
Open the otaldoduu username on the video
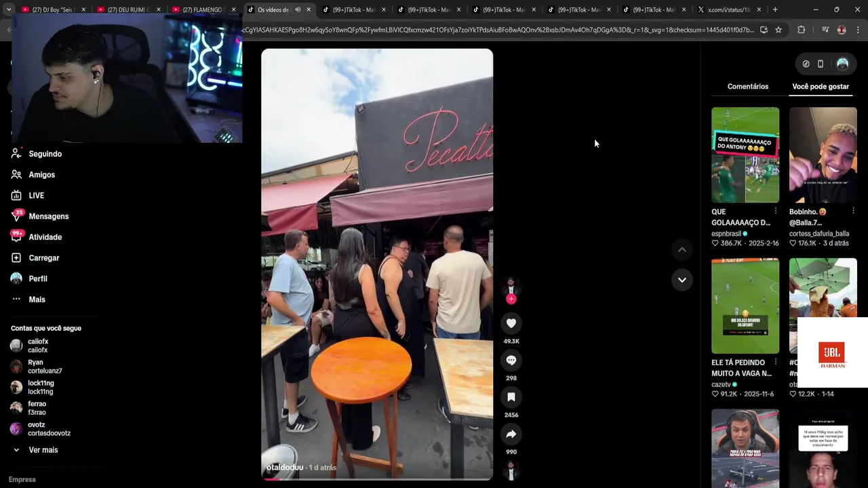click(x=285, y=468)
